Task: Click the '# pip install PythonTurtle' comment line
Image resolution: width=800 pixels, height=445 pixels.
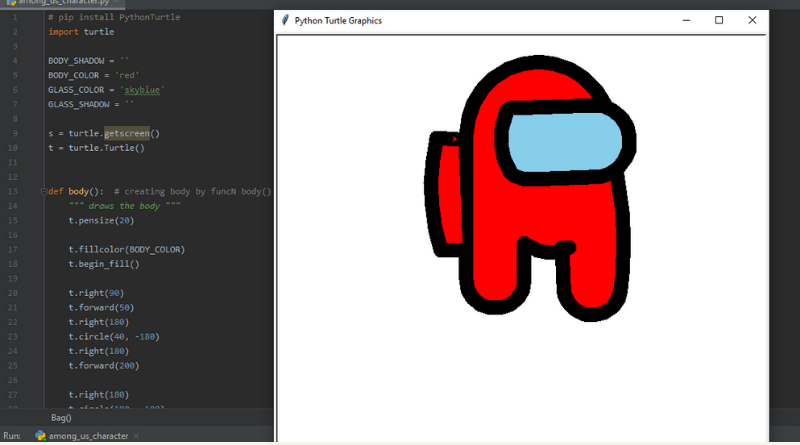Action: tap(114, 17)
